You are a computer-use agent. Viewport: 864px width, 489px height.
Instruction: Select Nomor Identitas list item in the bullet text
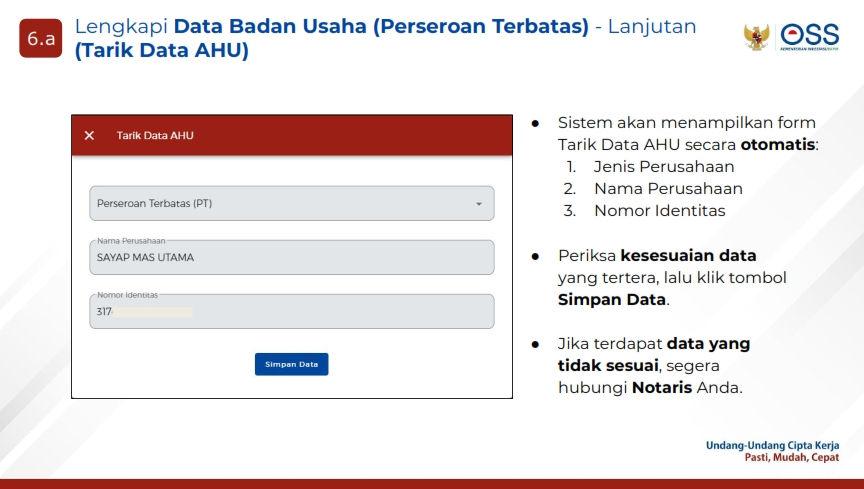[659, 211]
